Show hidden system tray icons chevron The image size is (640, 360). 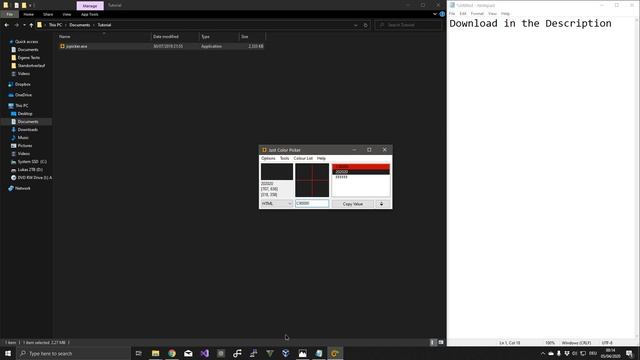[x=543, y=353]
